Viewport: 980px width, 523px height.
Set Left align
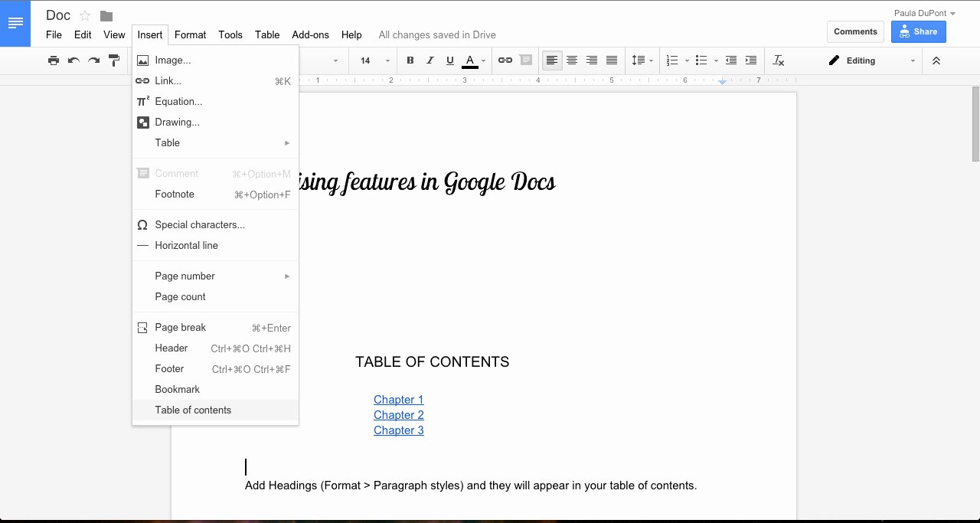(552, 60)
